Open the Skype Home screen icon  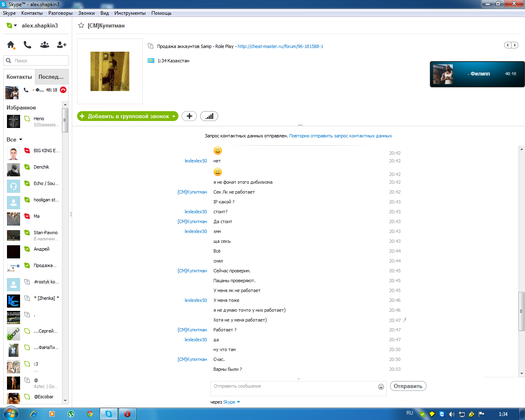(x=11, y=45)
